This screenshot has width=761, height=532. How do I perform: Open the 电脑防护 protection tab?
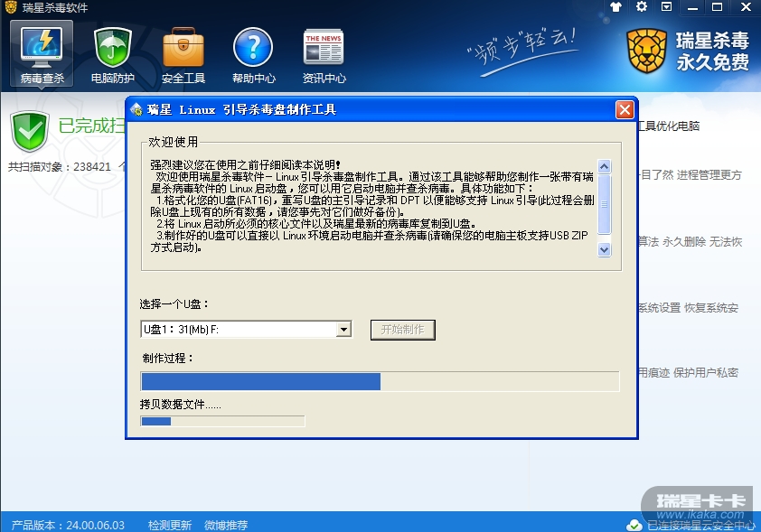[x=113, y=55]
